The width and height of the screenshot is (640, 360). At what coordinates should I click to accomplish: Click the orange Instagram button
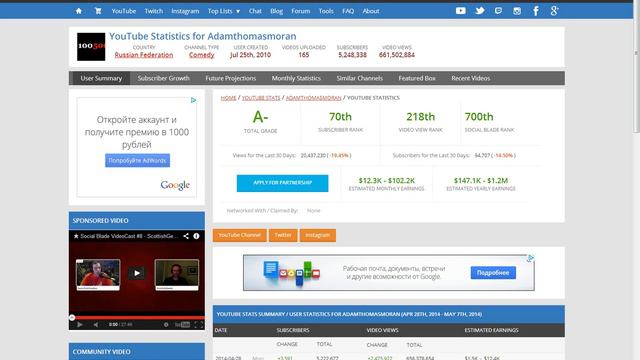[x=318, y=235]
